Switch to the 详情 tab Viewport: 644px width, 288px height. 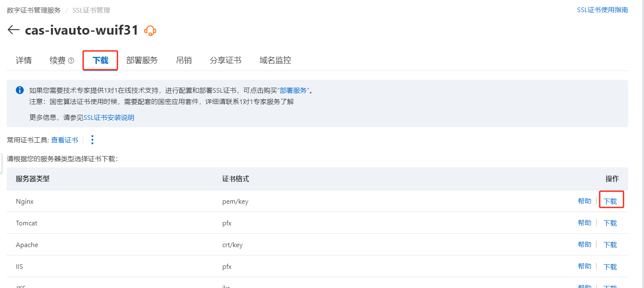coord(24,60)
